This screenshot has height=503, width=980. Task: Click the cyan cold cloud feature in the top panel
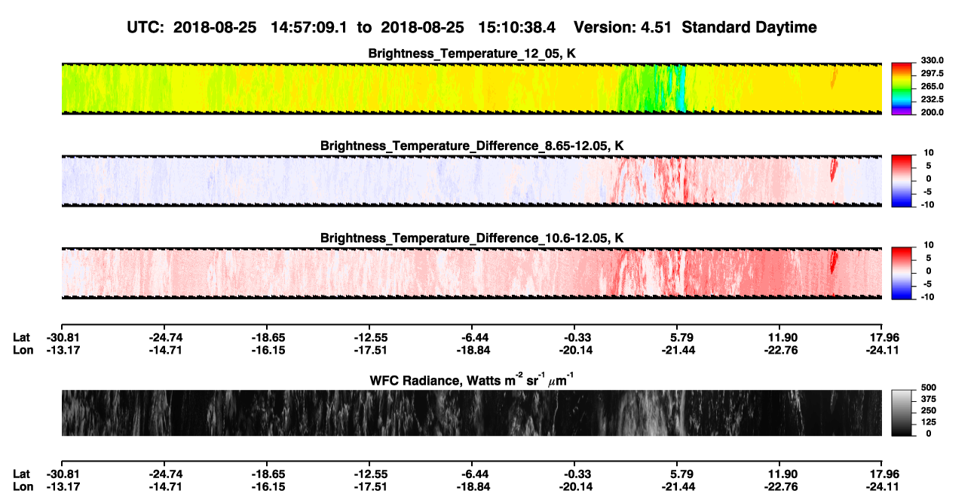(680, 90)
